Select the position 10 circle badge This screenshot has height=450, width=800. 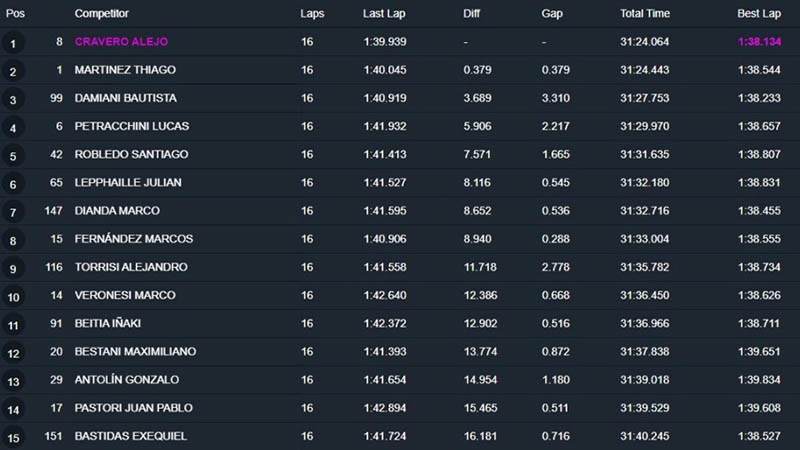[x=13, y=297]
